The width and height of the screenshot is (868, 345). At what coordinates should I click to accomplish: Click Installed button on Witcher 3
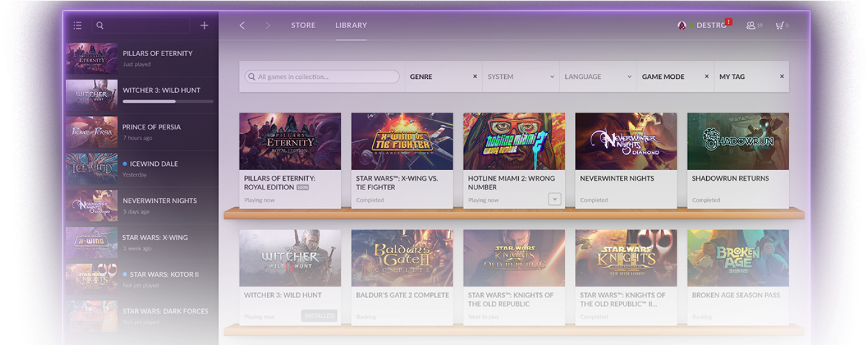(319, 316)
